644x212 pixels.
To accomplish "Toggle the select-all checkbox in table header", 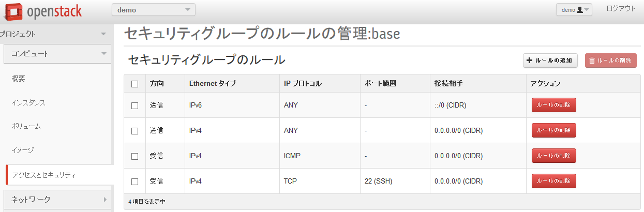I will pos(135,84).
